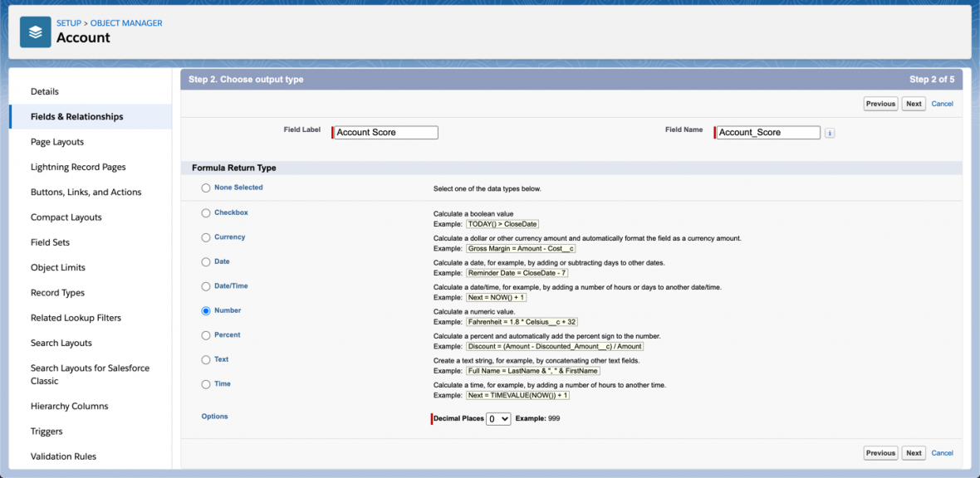
Task: Select the Fields & Relationships tab
Action: (x=77, y=116)
